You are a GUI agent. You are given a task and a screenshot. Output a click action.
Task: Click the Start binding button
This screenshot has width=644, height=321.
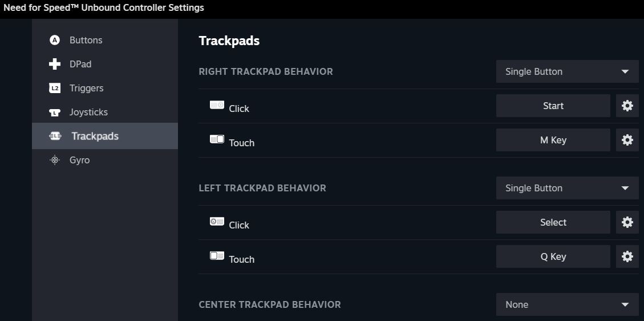[553, 106]
